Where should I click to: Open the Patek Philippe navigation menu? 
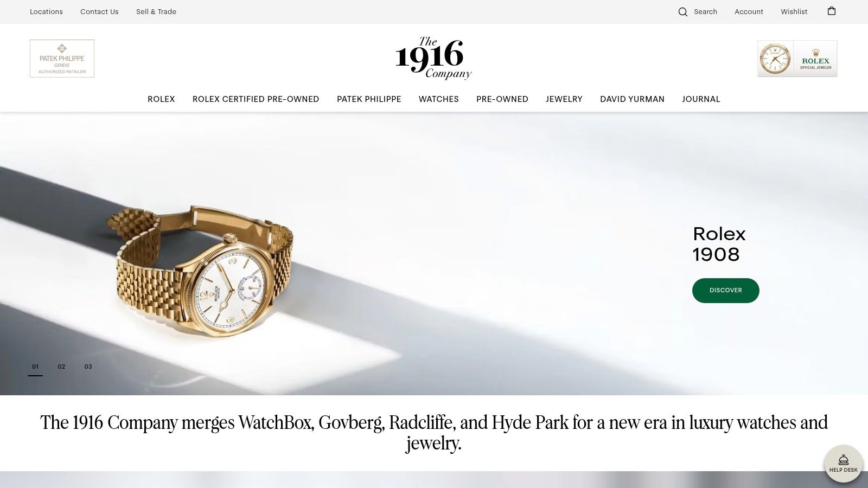[x=369, y=99]
